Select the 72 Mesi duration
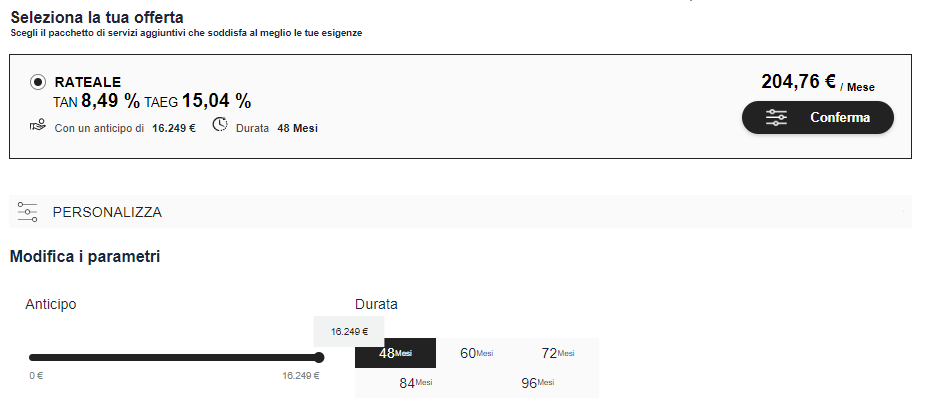This screenshot has height=415, width=927. (558, 353)
